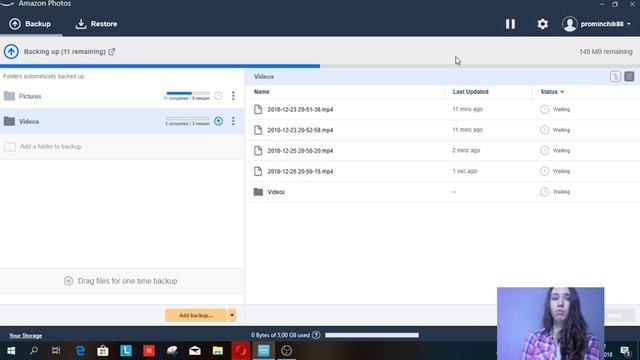Click the Pictures folder sync status icon

(x=218, y=96)
